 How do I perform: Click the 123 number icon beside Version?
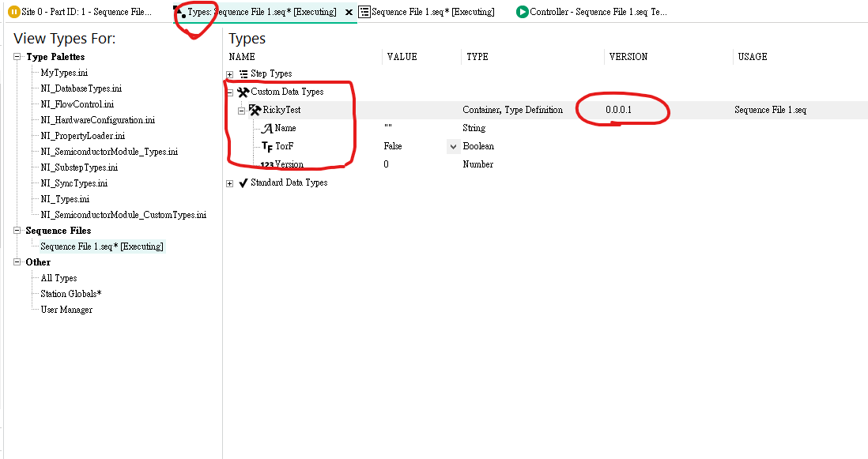(266, 165)
